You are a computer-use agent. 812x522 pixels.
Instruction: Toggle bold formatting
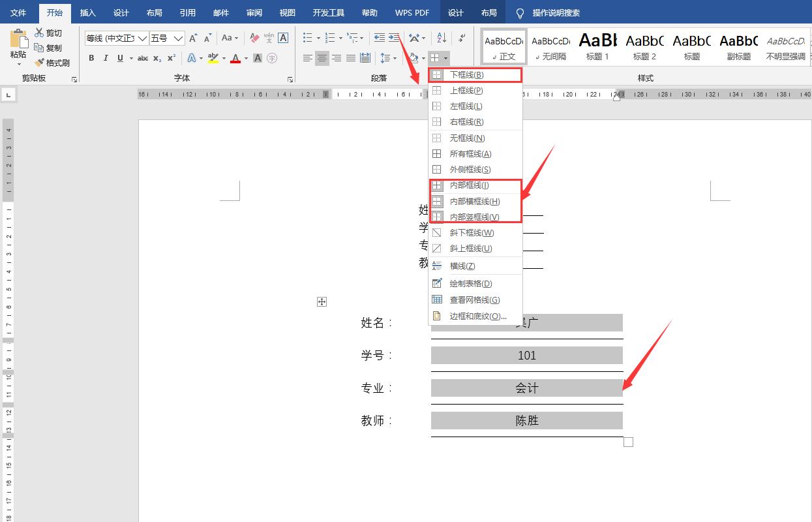pos(91,58)
